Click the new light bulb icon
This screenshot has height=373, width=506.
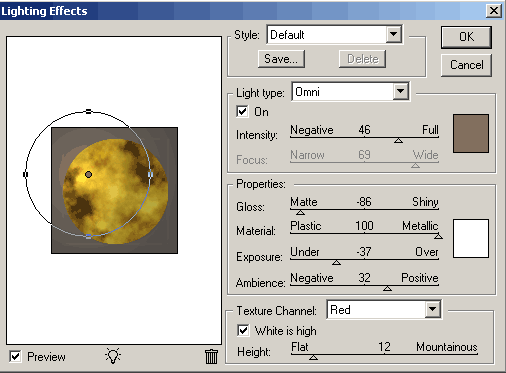click(113, 356)
